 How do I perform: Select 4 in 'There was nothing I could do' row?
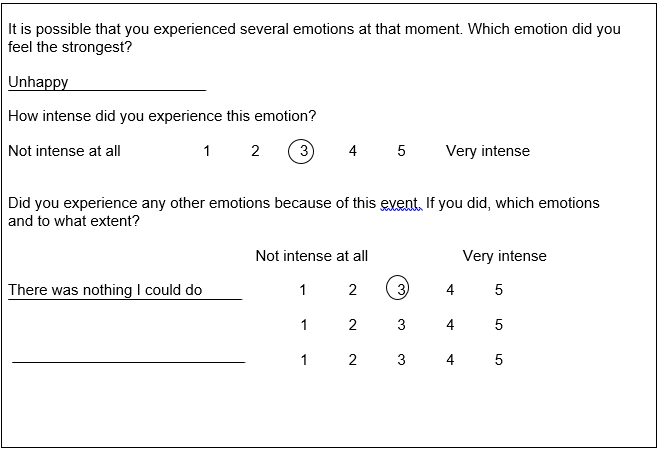450,290
